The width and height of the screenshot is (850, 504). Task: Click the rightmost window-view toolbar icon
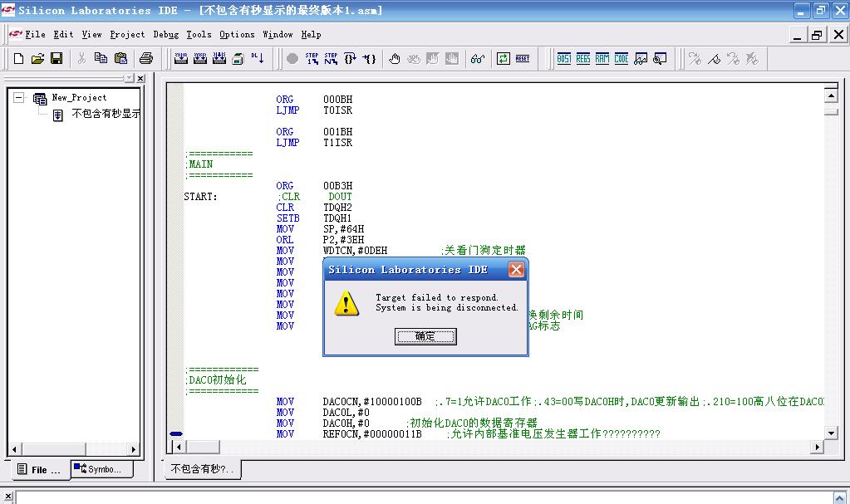click(x=660, y=58)
